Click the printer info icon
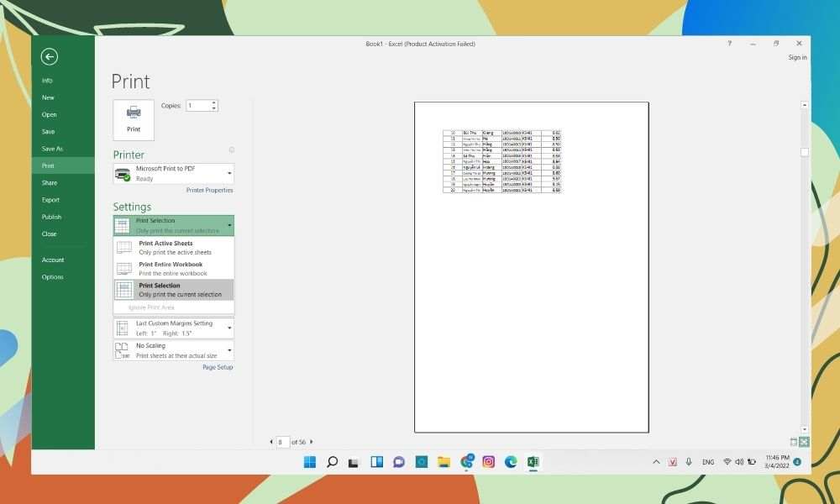This screenshot has width=840, height=504. (x=231, y=150)
